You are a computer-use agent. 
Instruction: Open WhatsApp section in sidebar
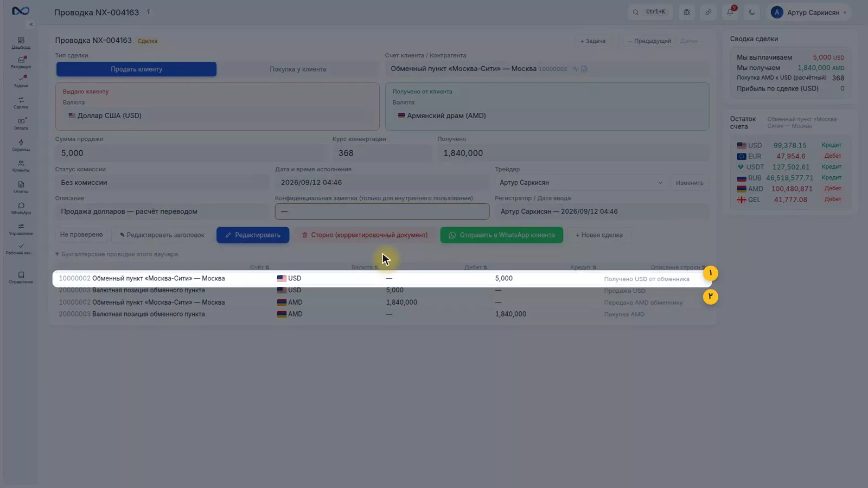tap(21, 208)
